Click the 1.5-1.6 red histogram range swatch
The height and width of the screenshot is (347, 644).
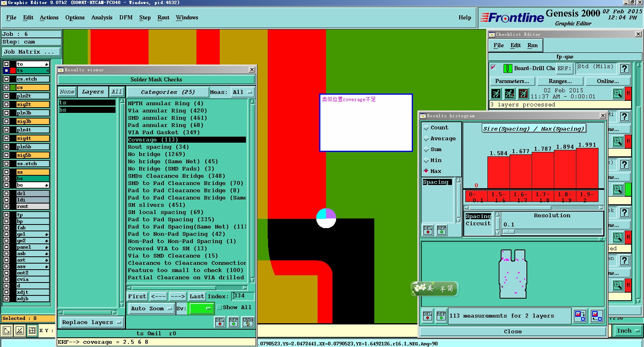(499, 197)
